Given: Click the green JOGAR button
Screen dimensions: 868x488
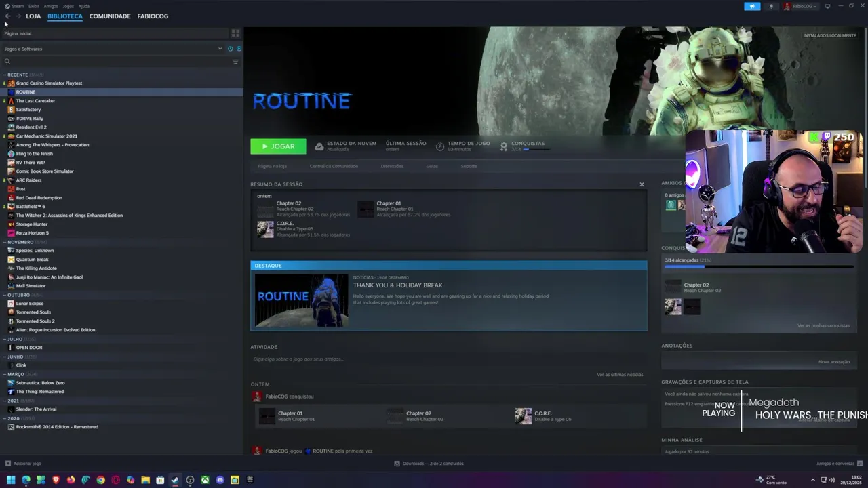Looking at the screenshot, I should (278, 146).
